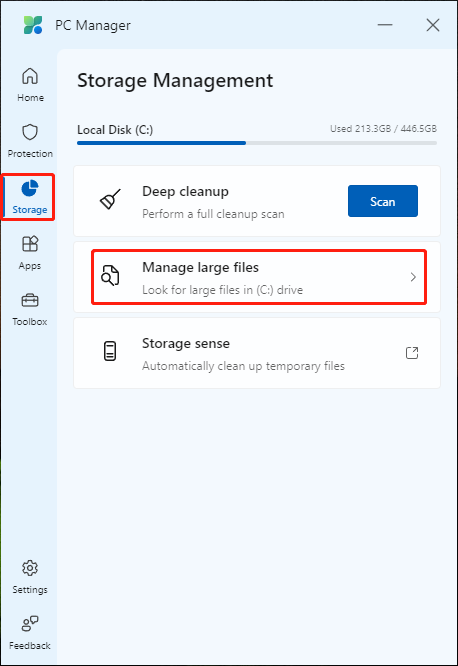Open the 'Storage sense' title

point(186,343)
